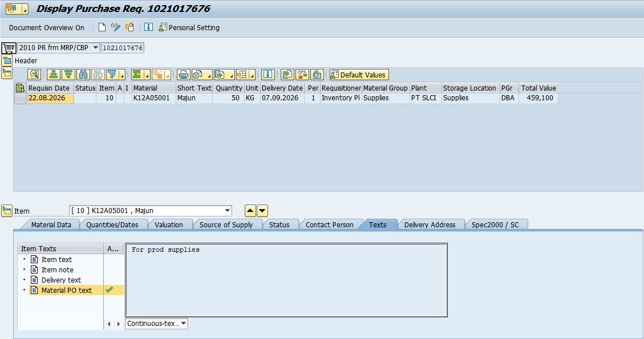The width and height of the screenshot is (644, 339).
Task: Click the Create new document icon
Action: click(x=102, y=27)
